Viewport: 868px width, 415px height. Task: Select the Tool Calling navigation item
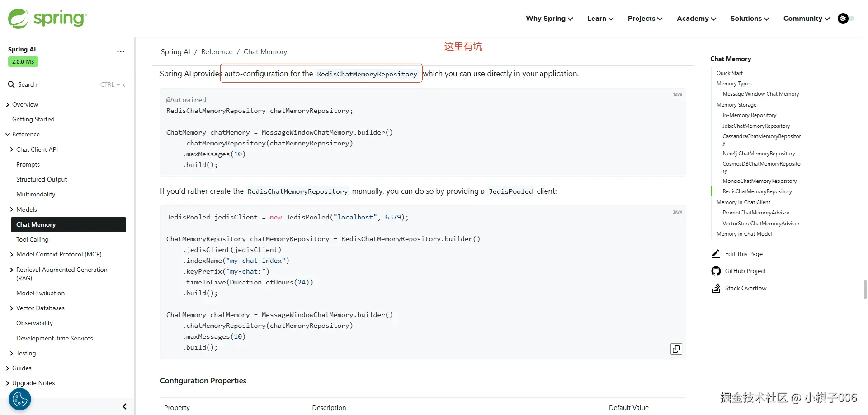[x=33, y=239]
